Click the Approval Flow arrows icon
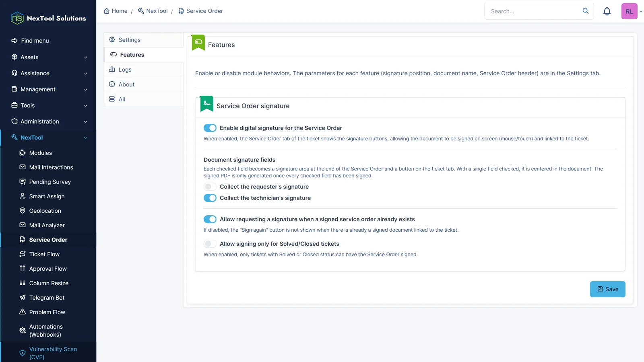The height and width of the screenshot is (362, 644). point(23,269)
